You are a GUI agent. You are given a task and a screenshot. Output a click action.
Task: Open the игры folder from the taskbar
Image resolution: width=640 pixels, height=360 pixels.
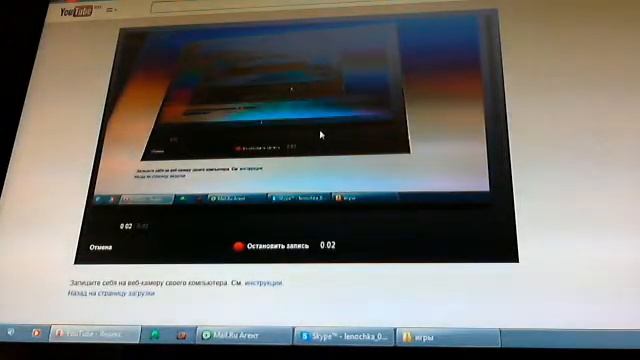pos(448,338)
